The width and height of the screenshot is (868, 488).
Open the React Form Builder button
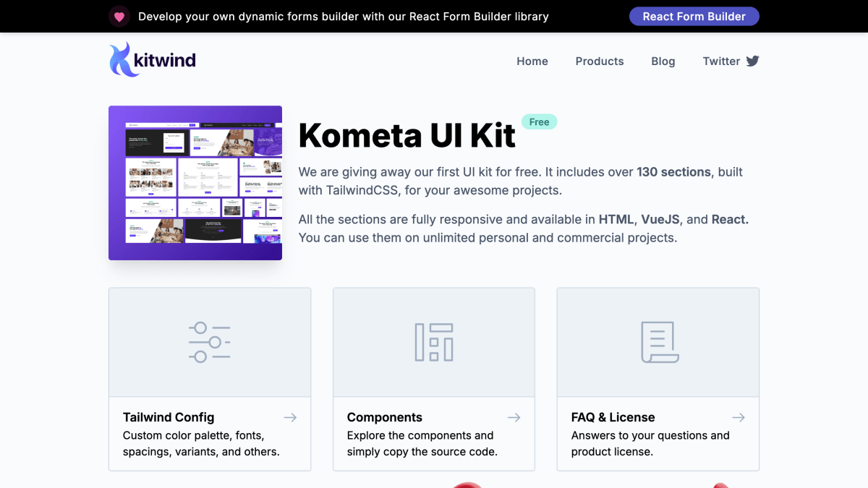(694, 16)
